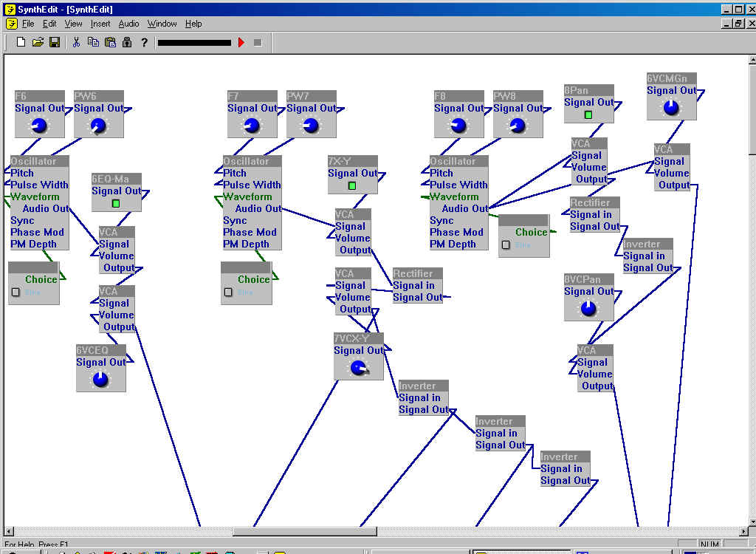Click the 6VCEQ knob
Viewport: 756px width, 554px height.
100,380
